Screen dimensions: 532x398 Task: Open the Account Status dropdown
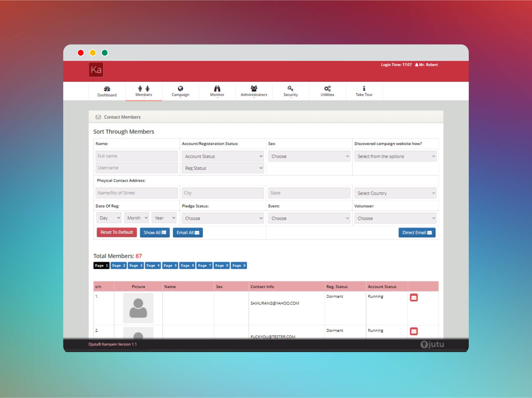[x=223, y=156]
